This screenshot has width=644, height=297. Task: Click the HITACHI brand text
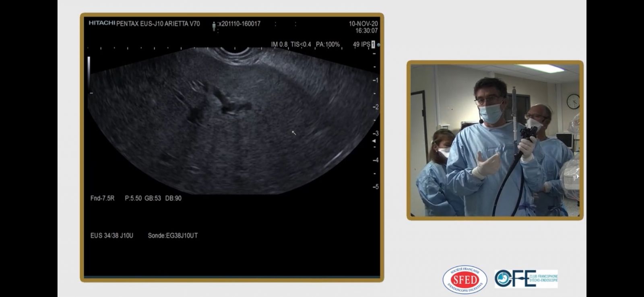click(x=102, y=23)
